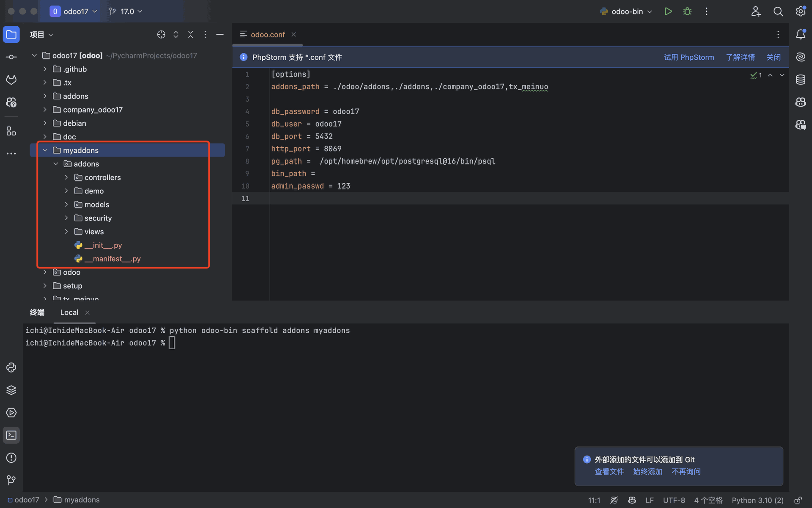This screenshot has height=508, width=812.
Task: Click myaddons breadcrumb in navigation bar
Action: point(77,500)
